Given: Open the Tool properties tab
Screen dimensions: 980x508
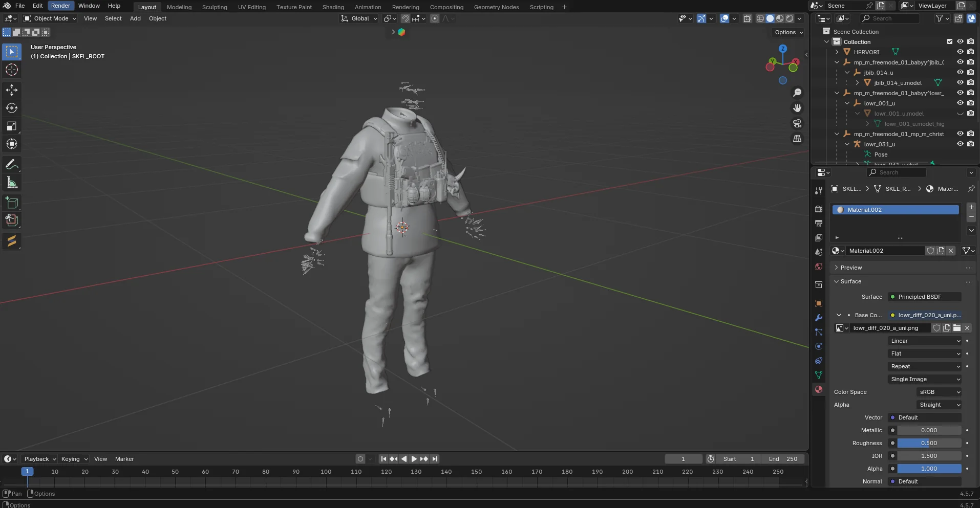Looking at the screenshot, I should pyautogui.click(x=819, y=191).
